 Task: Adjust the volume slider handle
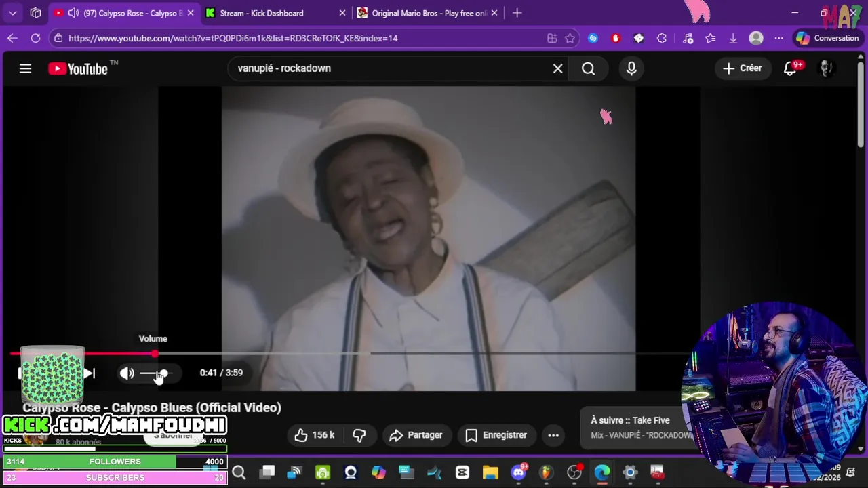point(163,373)
